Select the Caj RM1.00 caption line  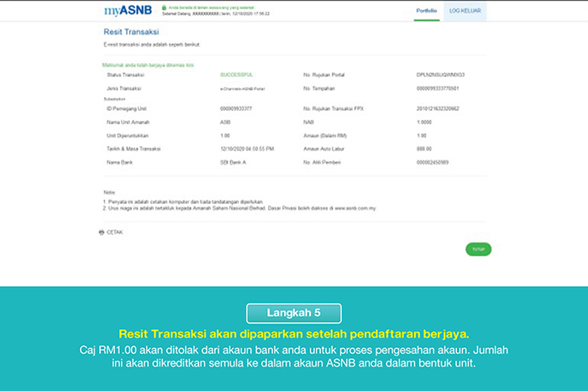[294, 350]
